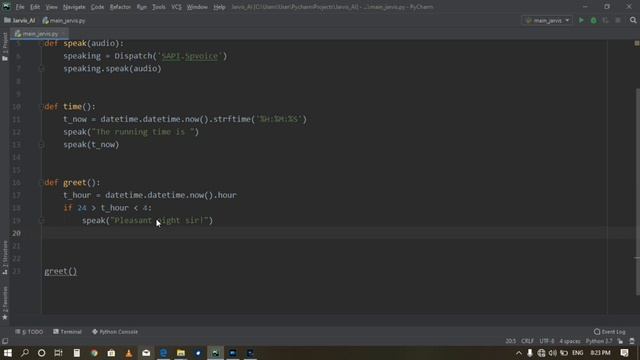Collapse the speak function fold marker
Viewport: 640px width, 360px height.
click(42, 43)
